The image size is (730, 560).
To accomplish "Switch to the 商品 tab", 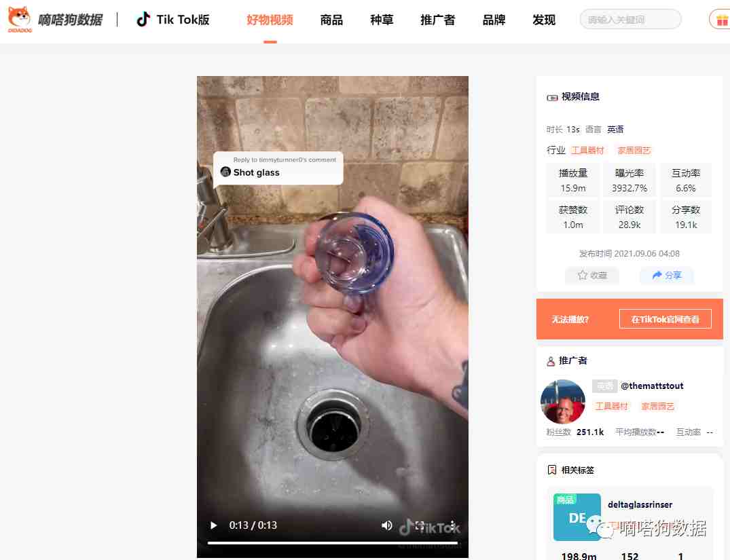I will click(x=331, y=20).
